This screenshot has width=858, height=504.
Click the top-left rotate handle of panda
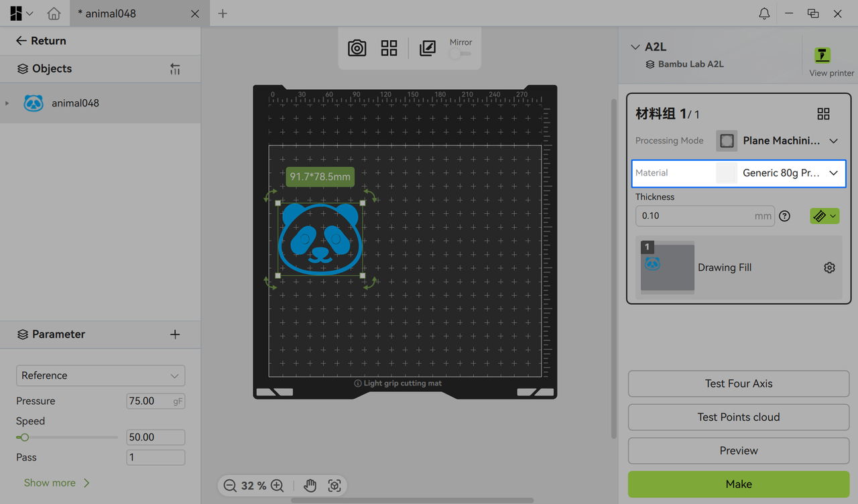click(270, 195)
